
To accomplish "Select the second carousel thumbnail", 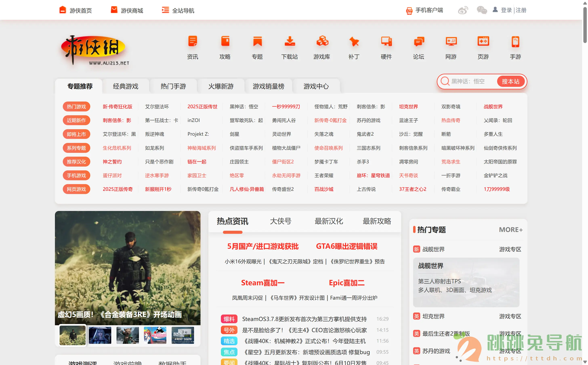I will (x=100, y=335).
